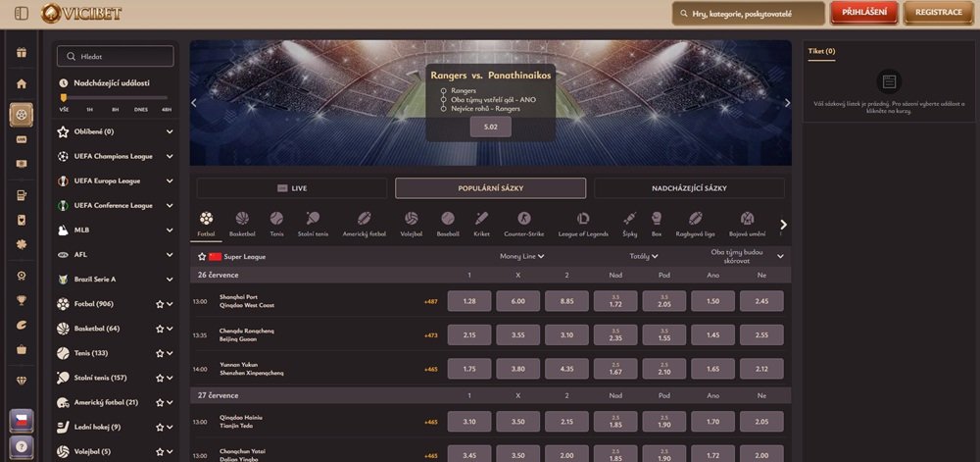Toggle favorite star for Lední hokej (9)
The width and height of the screenshot is (980, 462).
pyautogui.click(x=160, y=427)
